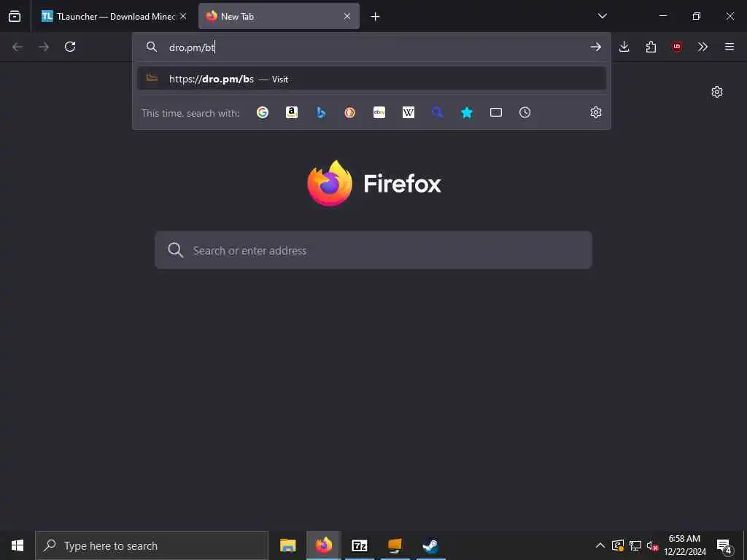747x560 pixels.
Task: Click the tray icon left of network
Action: 618,545
